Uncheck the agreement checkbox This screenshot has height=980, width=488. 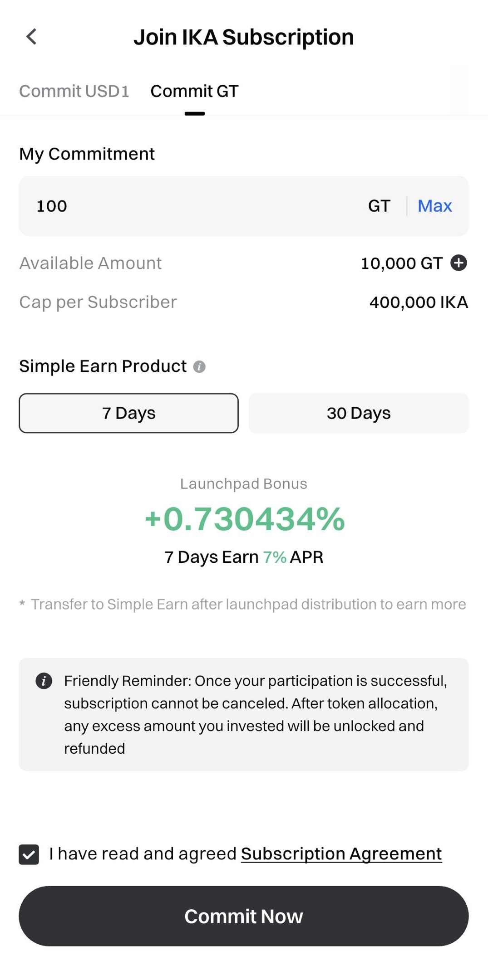pos(29,854)
